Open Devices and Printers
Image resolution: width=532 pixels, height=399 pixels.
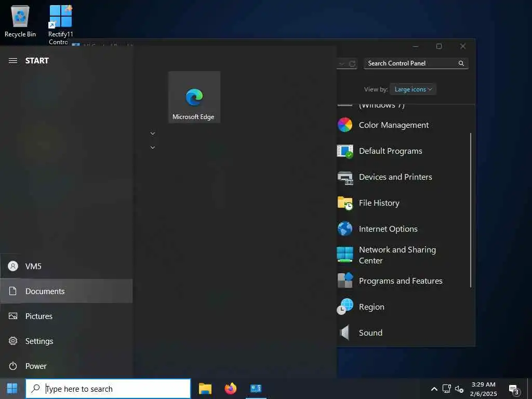[395, 177]
